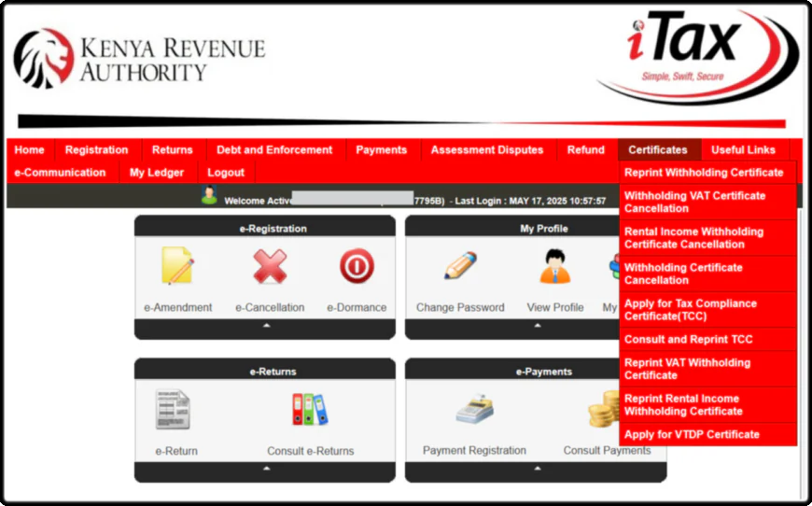Open the Refund menu
The height and width of the screenshot is (506, 812).
point(586,150)
